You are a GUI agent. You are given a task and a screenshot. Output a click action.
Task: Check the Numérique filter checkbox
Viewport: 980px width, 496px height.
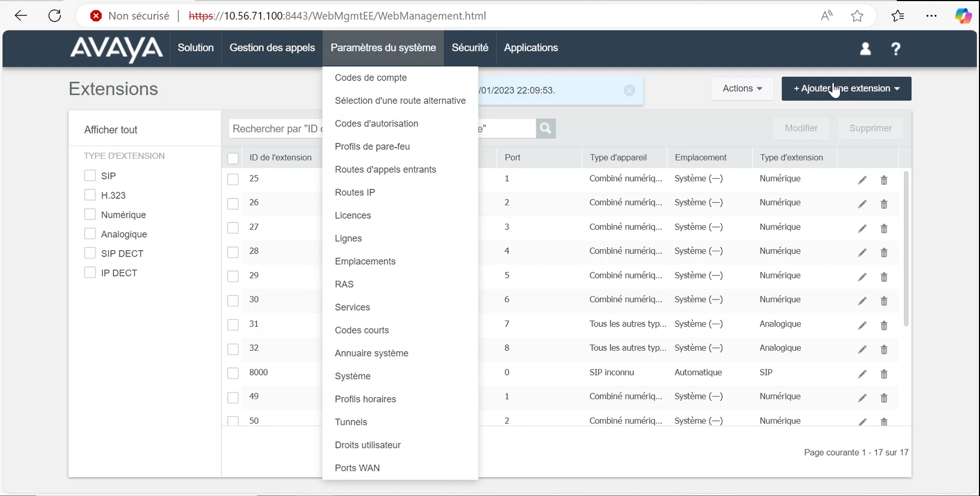pyautogui.click(x=90, y=215)
